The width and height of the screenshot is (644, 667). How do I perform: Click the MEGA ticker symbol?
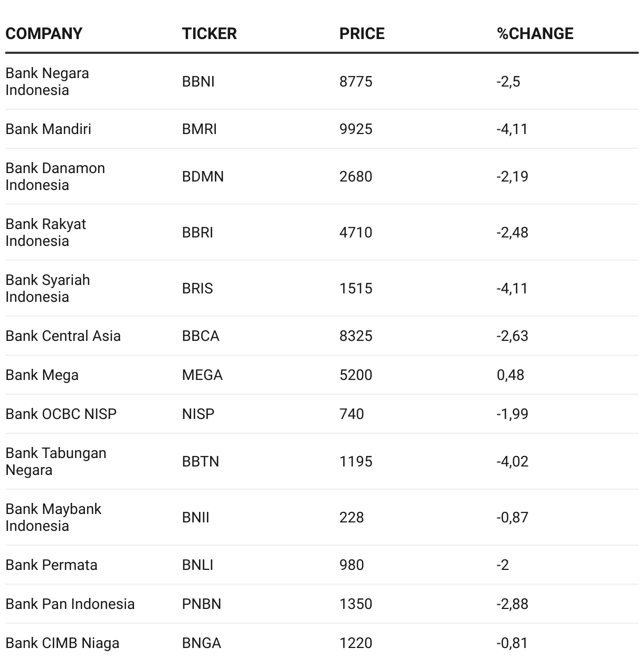point(202,375)
